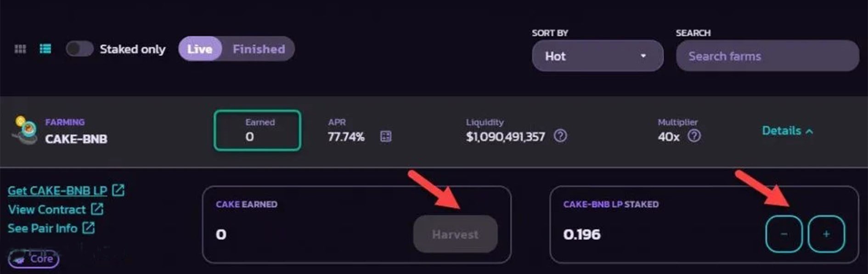Switch to the Finished farms tab
The image size is (868, 274).
pyautogui.click(x=259, y=49)
